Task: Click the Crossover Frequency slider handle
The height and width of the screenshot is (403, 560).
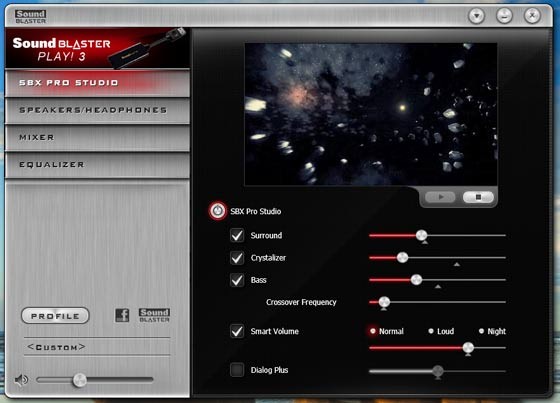Action: point(384,302)
